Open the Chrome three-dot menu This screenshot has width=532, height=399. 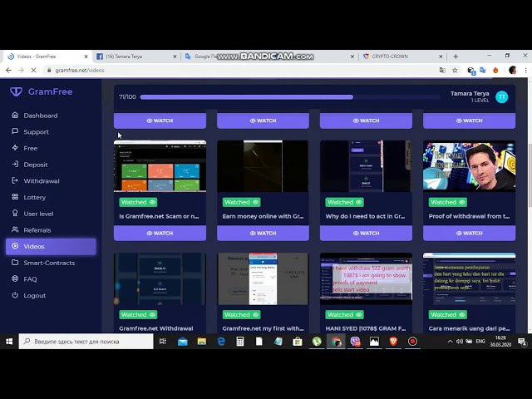pyautogui.click(x=525, y=70)
